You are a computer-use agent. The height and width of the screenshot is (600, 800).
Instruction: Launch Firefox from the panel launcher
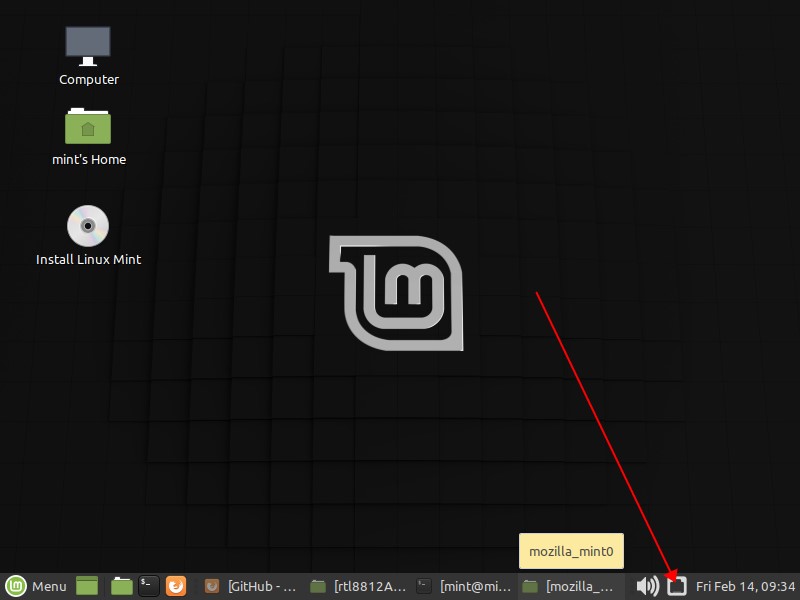pyautogui.click(x=176, y=586)
